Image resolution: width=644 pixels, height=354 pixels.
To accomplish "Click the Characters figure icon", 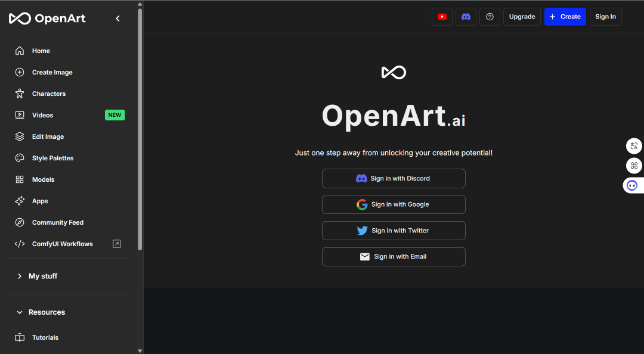I will [x=20, y=94].
